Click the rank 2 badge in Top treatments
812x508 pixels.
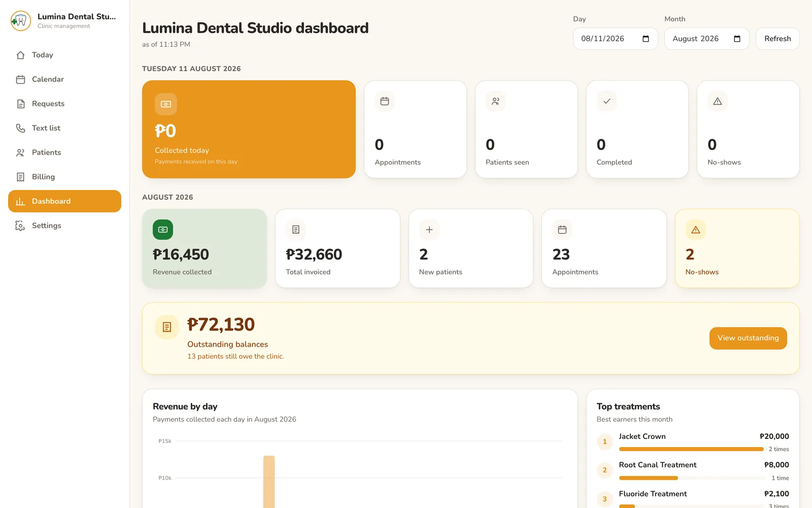604,470
